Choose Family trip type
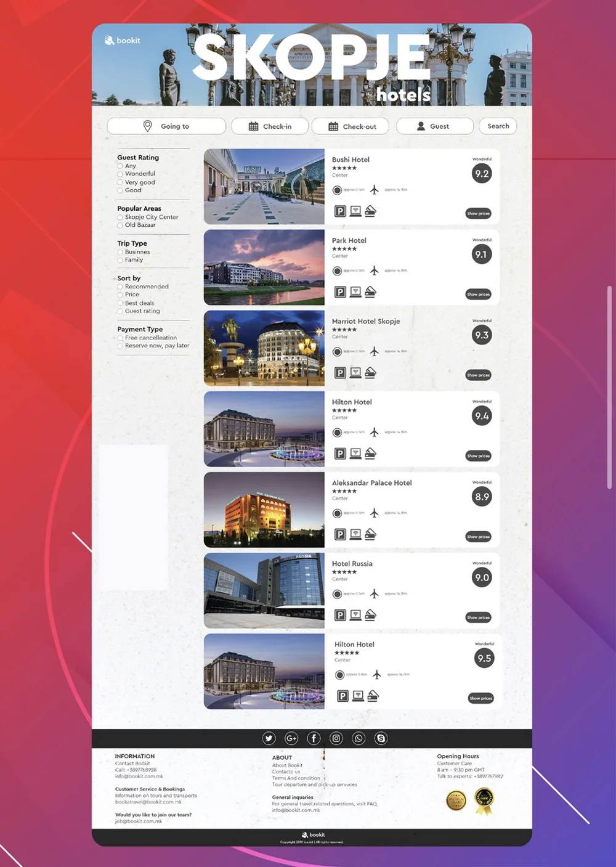 (x=120, y=260)
